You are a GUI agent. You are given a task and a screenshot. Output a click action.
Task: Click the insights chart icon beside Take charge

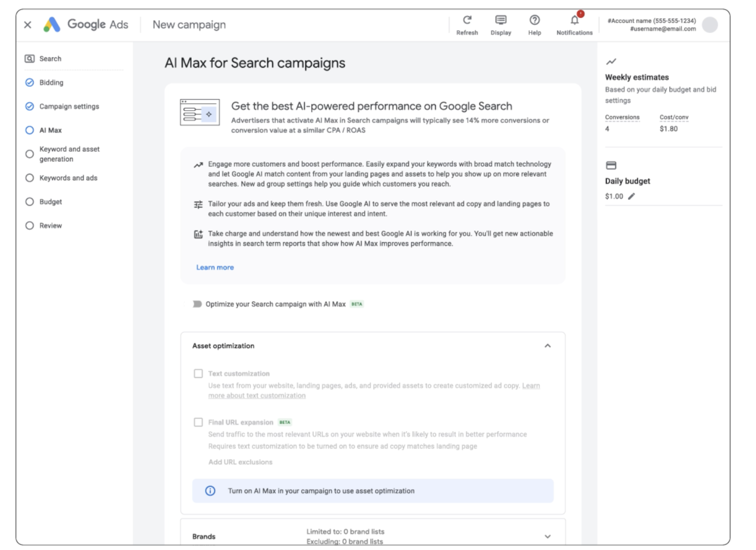198,234
